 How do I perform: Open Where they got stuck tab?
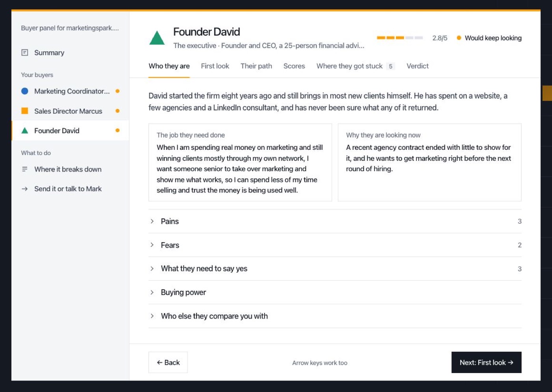pyautogui.click(x=355, y=66)
